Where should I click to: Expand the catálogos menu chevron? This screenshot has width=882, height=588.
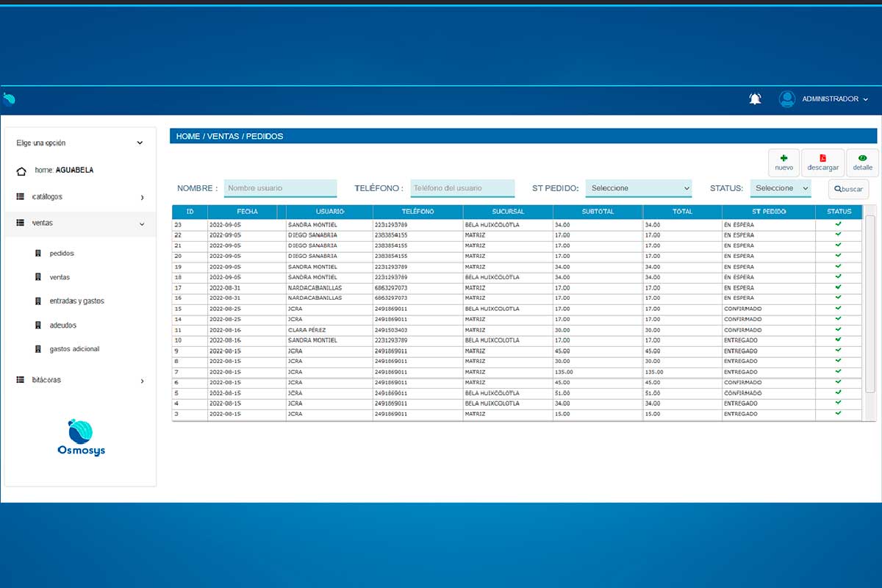point(143,198)
